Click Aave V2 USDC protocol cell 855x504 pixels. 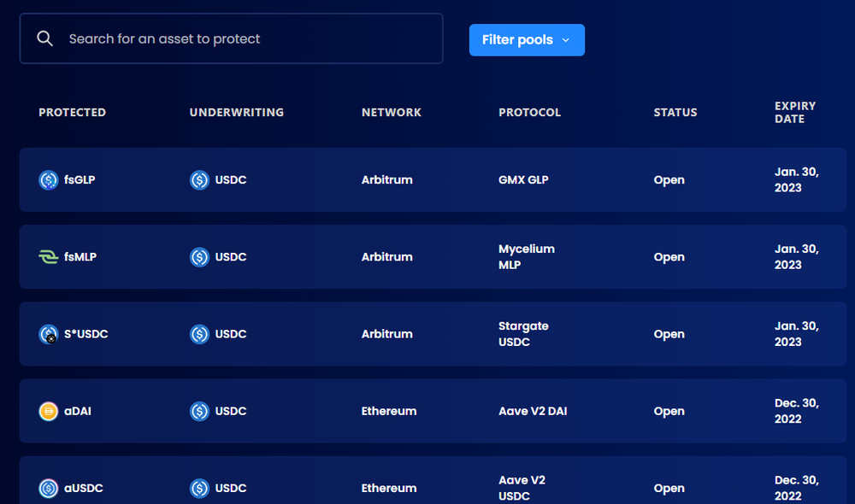[522, 489]
